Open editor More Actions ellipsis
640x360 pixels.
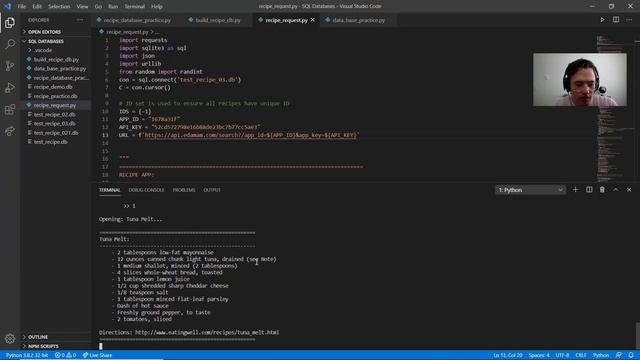pyautogui.click(x=629, y=20)
